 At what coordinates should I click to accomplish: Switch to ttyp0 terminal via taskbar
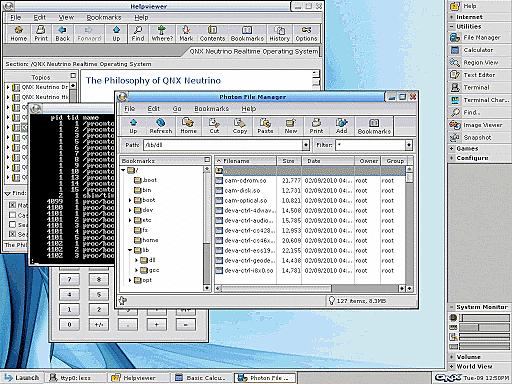coord(76,378)
